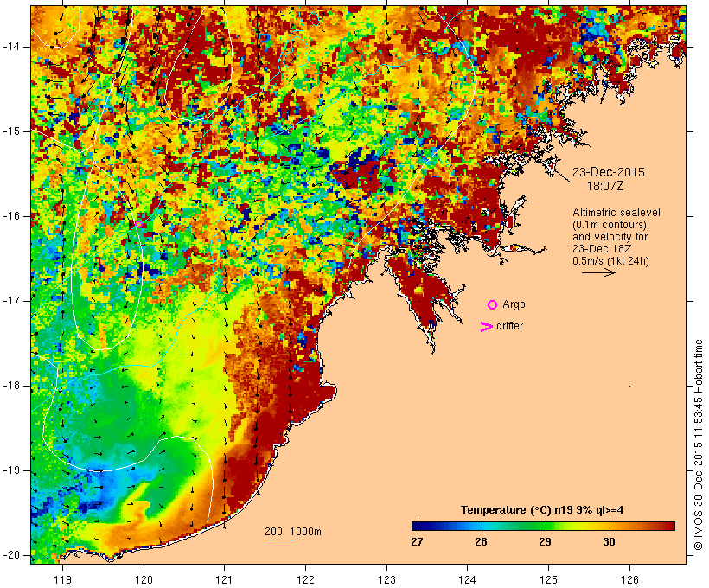Click the longitude label '119'
The image size is (709, 588).
tap(62, 579)
